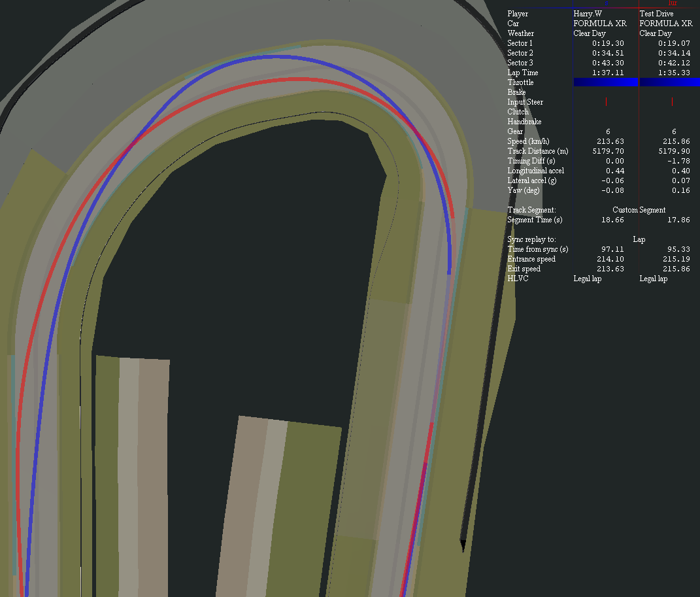Click Test Drive's red Input Steer marker
Screen dimensions: 700x597
click(x=672, y=102)
